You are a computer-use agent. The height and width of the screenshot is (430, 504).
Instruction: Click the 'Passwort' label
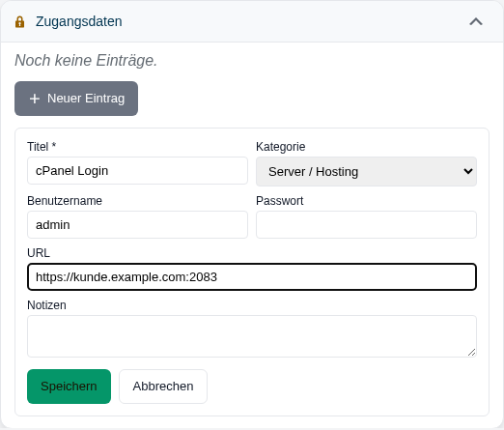280,201
